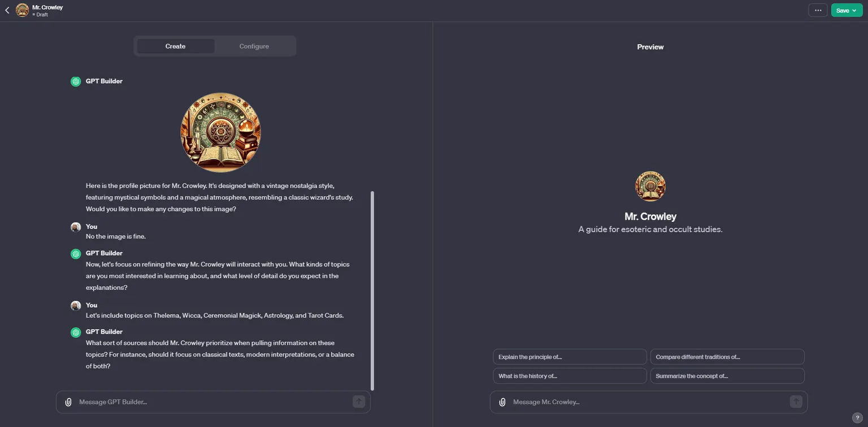The width and height of the screenshot is (868, 427).
Task: Focus the Message GPT Builder input field
Action: point(212,402)
